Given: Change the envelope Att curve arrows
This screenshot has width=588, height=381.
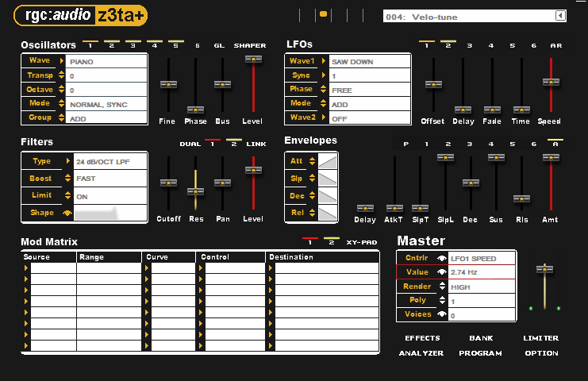Looking at the screenshot, I should pyautogui.click(x=312, y=161).
